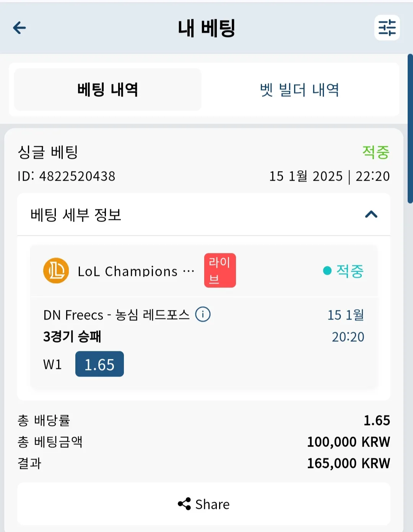
Task: Tap the share icon
Action: click(184, 504)
